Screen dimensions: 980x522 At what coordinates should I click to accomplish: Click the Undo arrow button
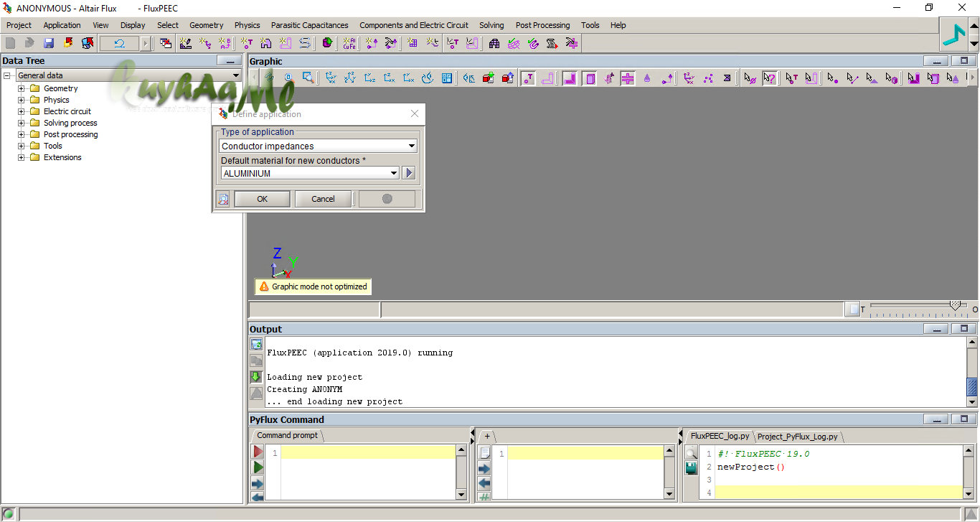click(x=119, y=43)
